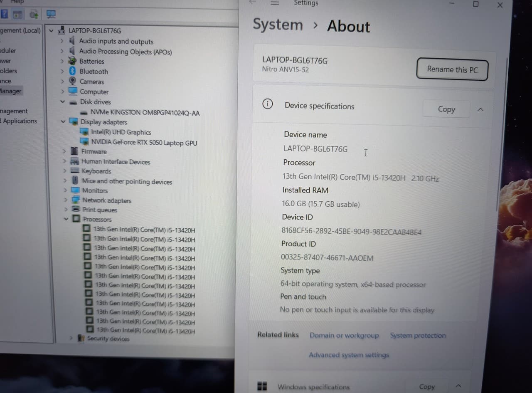Click the Settings back arrow

click(x=252, y=2)
